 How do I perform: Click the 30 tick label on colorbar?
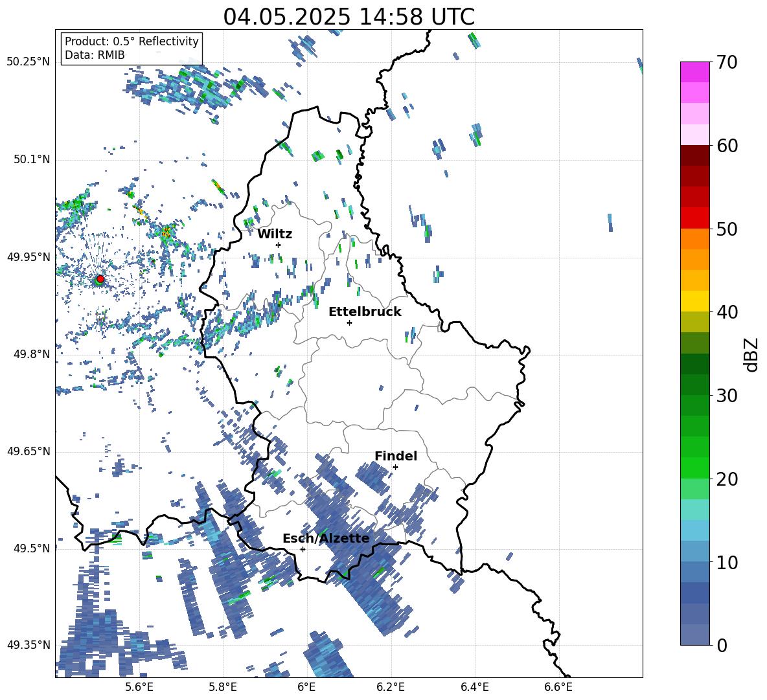727,396
